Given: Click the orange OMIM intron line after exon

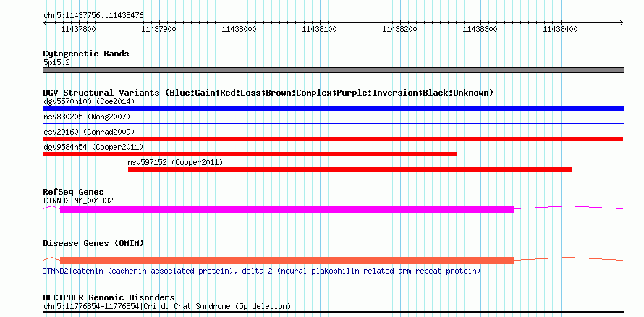Looking at the screenshot, I should tap(569, 258).
